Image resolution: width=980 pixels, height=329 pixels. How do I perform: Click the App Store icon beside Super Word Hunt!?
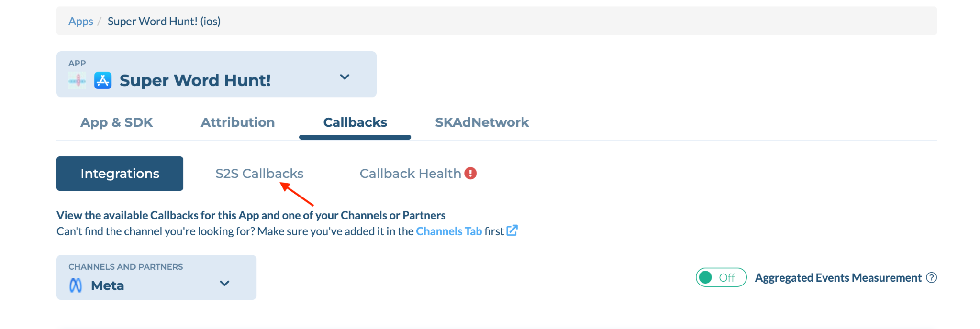coord(103,80)
